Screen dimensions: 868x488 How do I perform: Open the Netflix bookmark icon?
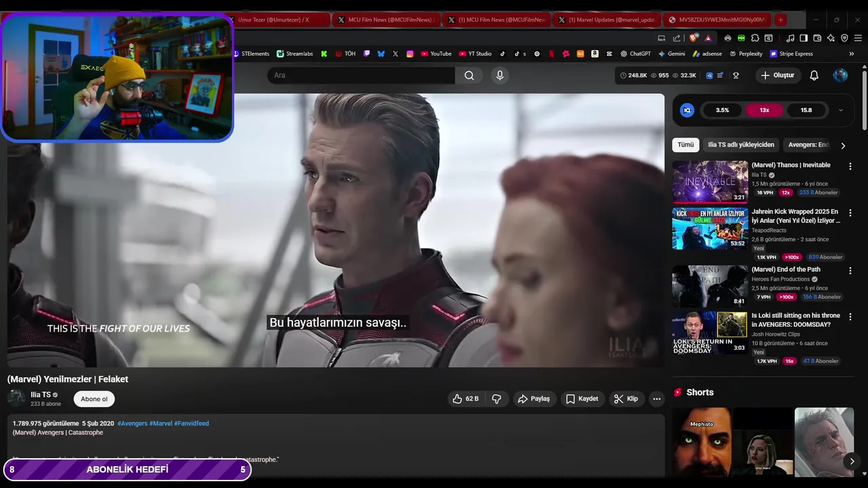[551, 54]
